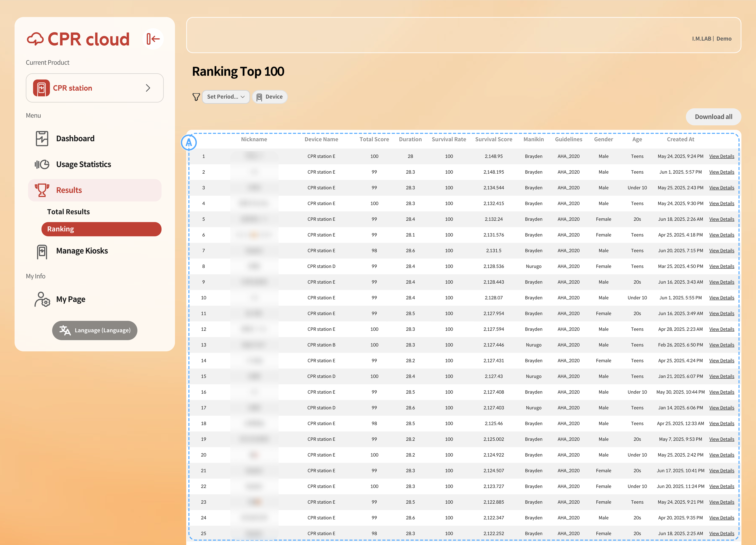Expand the CPR station product chevron
This screenshot has height=545, width=756.
click(x=148, y=88)
